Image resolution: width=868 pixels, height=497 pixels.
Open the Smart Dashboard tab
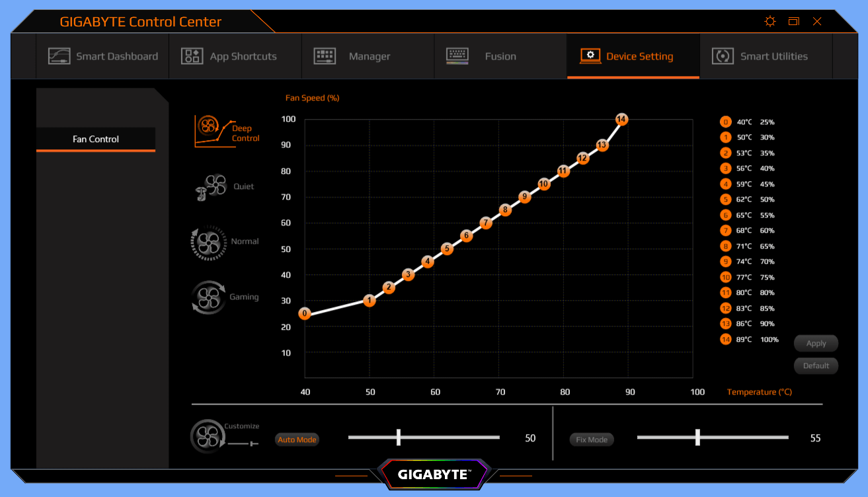tap(102, 56)
